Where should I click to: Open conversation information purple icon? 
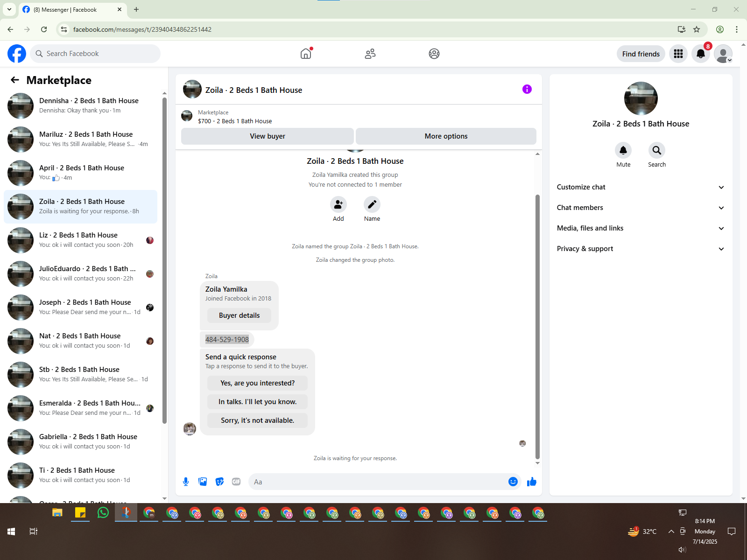(x=527, y=89)
